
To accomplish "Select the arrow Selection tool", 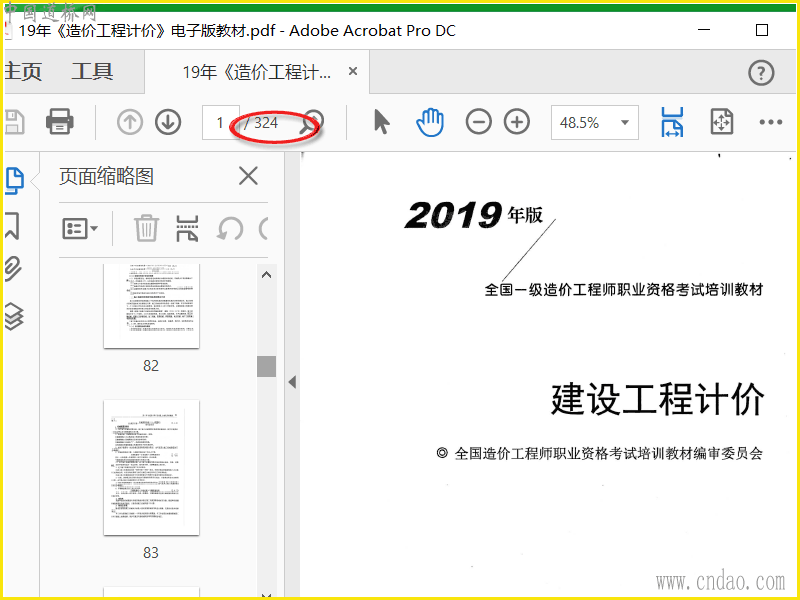I will click(381, 122).
